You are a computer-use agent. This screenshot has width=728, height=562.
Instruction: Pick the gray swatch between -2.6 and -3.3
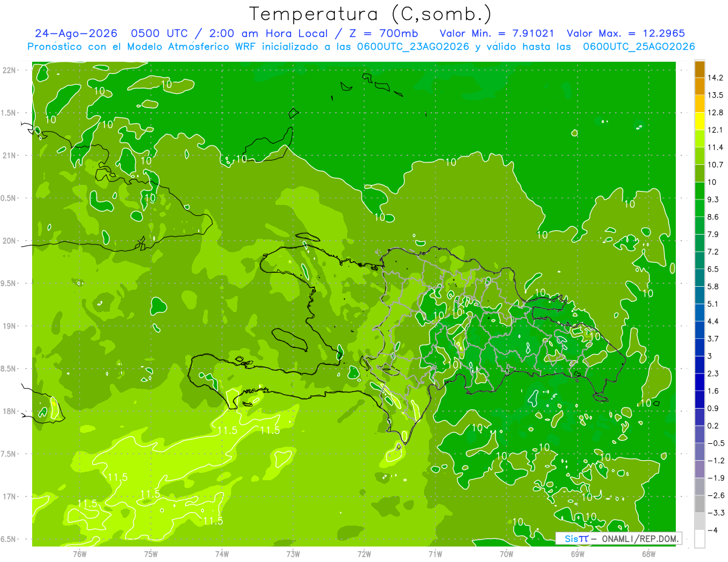(x=699, y=504)
